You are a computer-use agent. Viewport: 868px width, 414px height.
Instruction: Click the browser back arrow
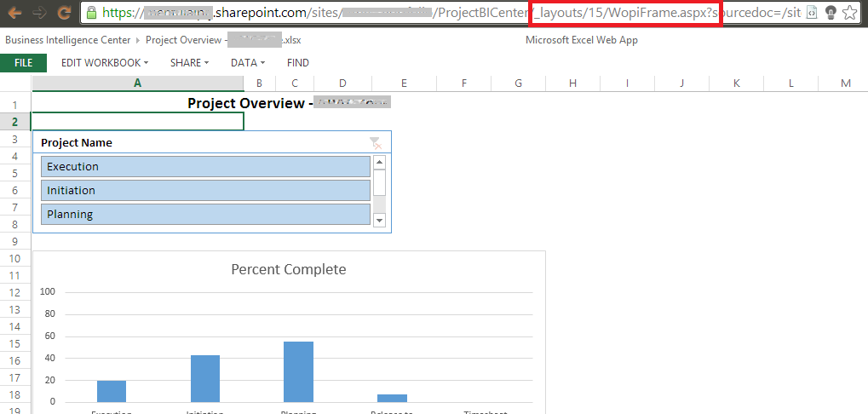[14, 13]
